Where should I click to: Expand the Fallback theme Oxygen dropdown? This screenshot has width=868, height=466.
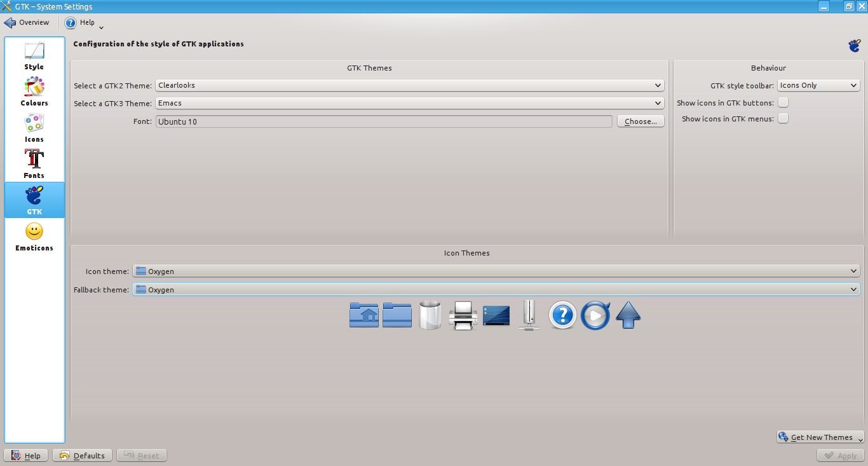coord(496,289)
